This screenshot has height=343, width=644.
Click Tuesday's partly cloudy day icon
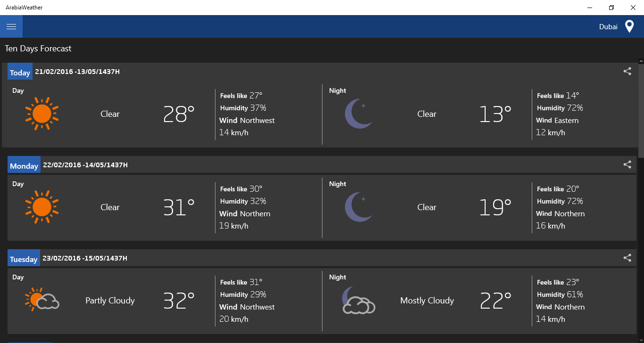[41, 300]
